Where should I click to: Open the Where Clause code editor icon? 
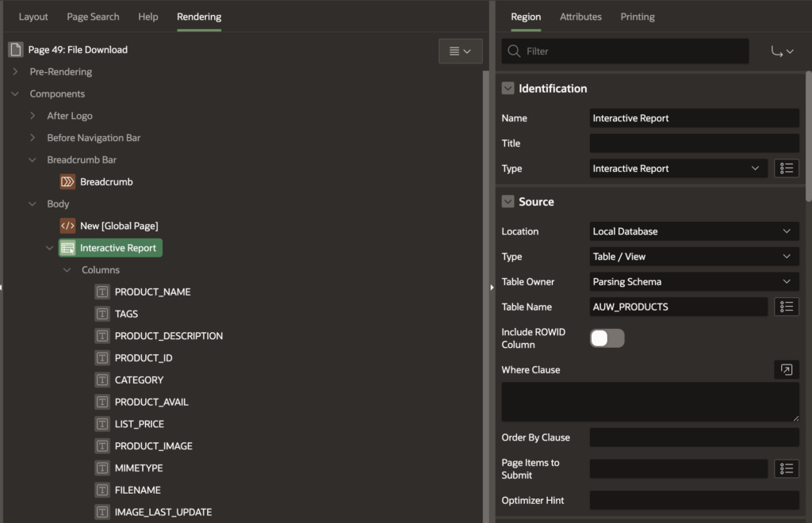[x=785, y=369]
